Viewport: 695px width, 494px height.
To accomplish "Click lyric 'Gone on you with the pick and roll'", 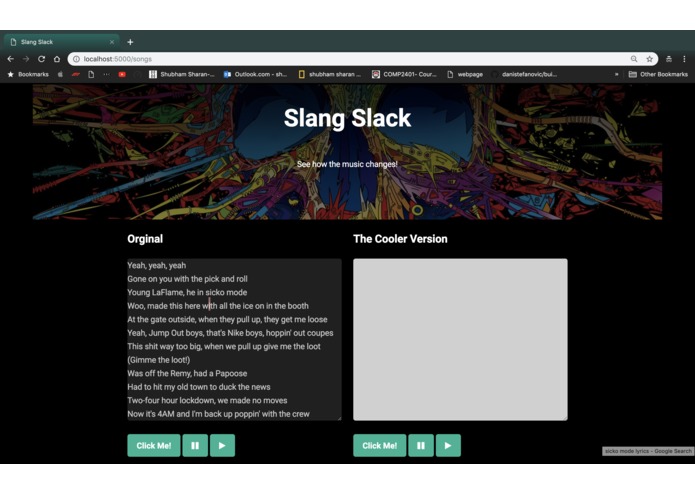I will coord(187,279).
